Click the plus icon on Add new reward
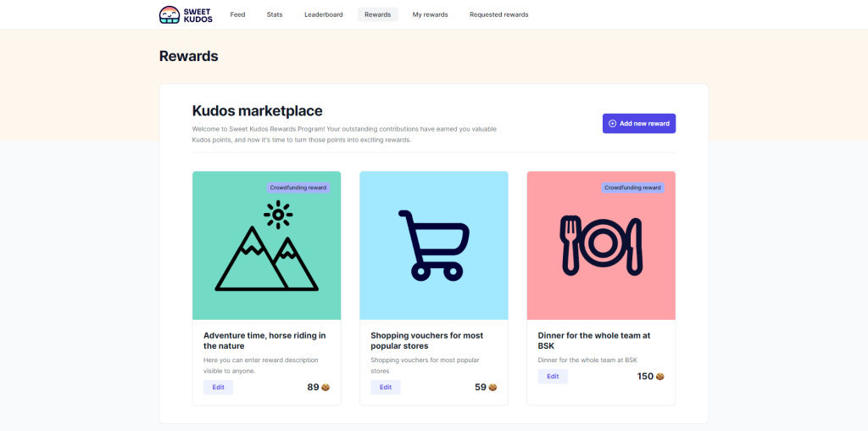Viewport: 868px width, 431px height. pyautogui.click(x=613, y=124)
